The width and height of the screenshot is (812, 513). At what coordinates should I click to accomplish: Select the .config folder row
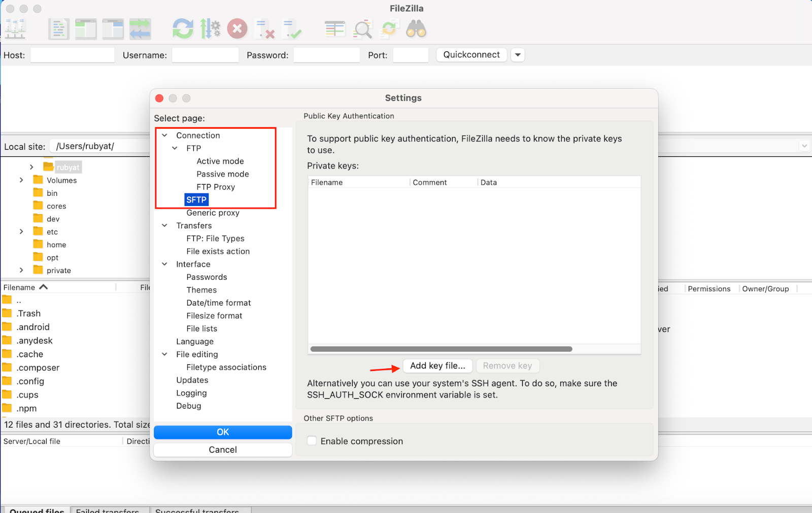point(75,381)
